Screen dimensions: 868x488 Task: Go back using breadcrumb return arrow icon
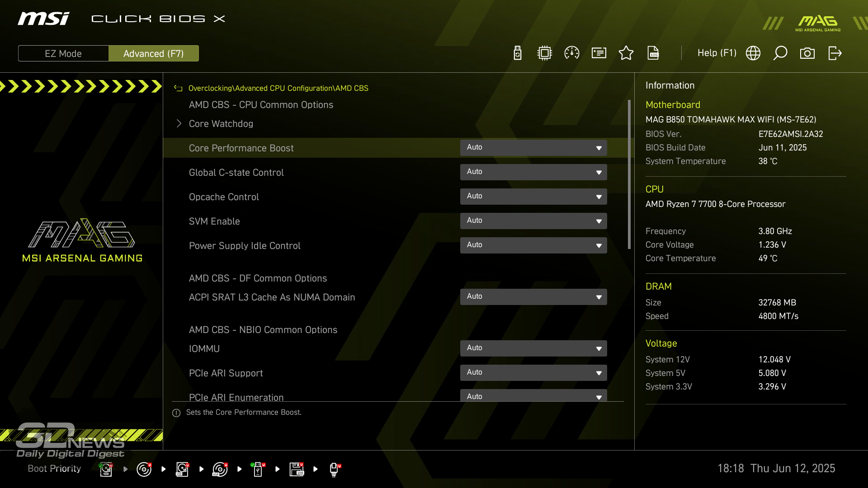click(x=178, y=89)
